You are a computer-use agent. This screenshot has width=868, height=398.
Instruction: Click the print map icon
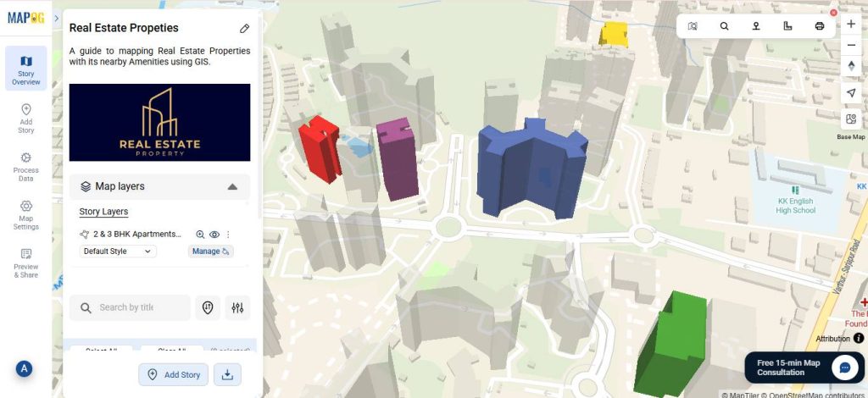(x=820, y=26)
